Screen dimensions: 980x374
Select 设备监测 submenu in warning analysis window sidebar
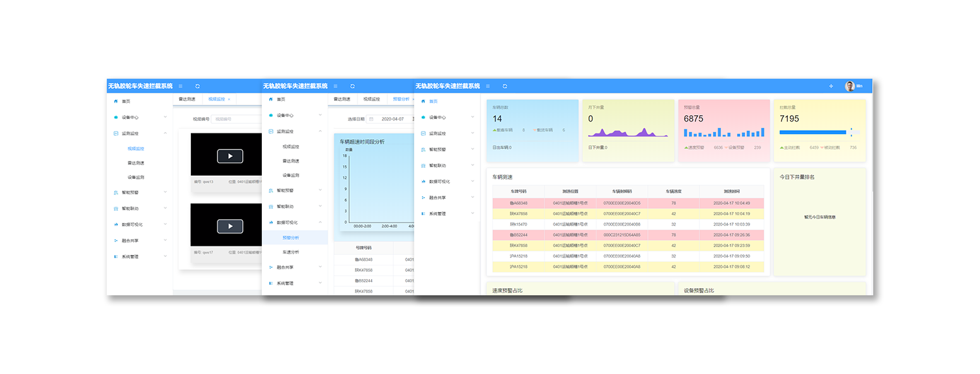tap(291, 175)
